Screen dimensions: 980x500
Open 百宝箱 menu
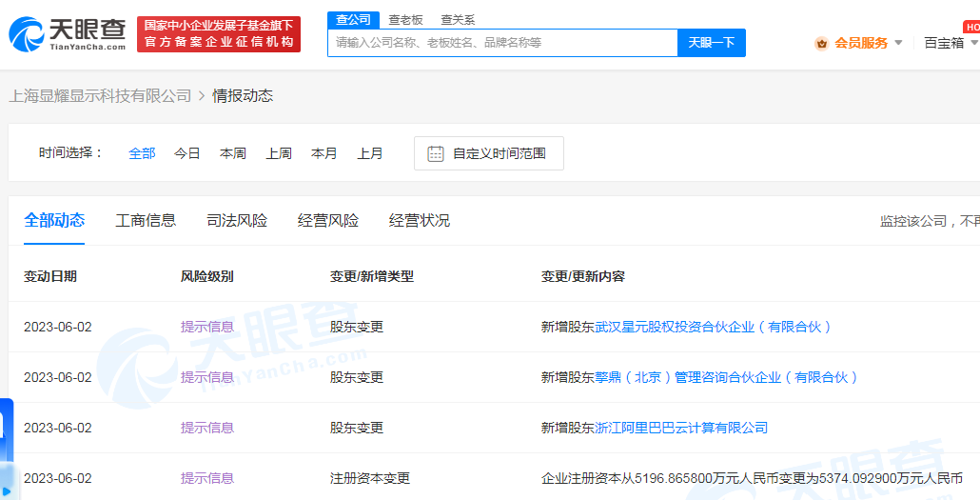point(944,43)
